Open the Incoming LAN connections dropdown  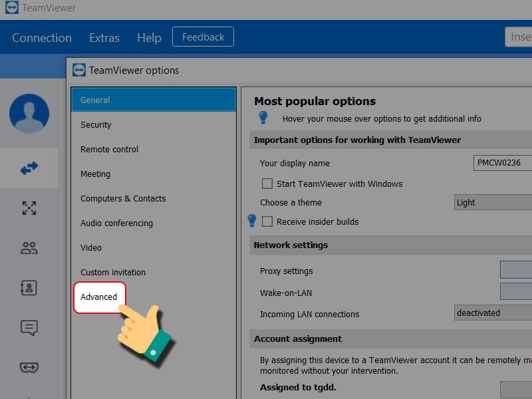click(x=493, y=313)
